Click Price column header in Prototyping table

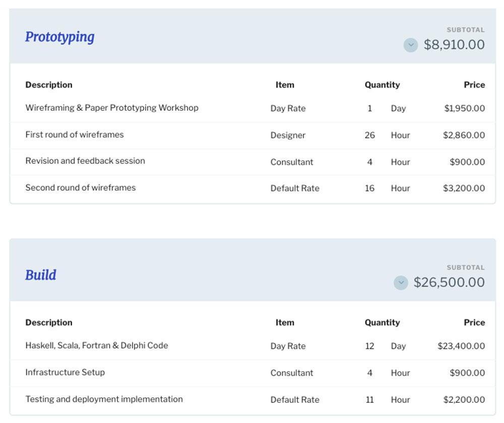coord(474,85)
